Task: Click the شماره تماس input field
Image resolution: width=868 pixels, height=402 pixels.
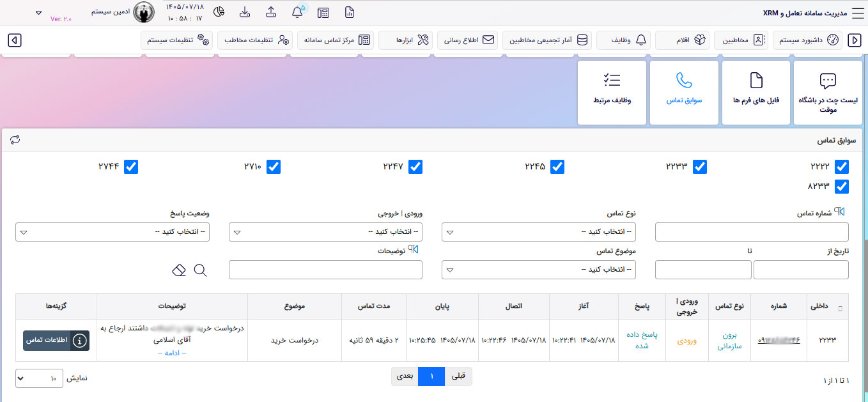Action: tap(752, 232)
